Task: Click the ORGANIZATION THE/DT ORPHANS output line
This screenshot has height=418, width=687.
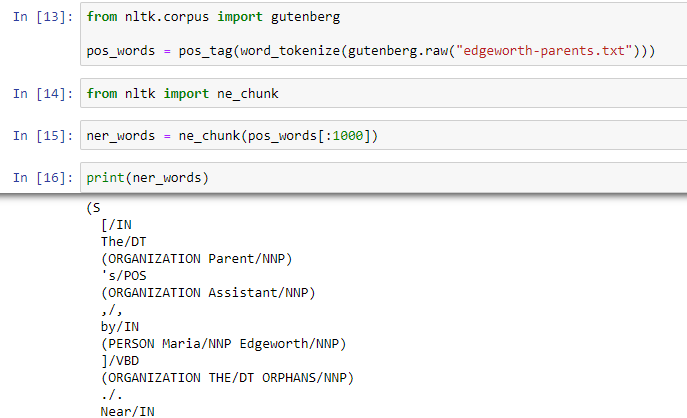Action: (226, 377)
